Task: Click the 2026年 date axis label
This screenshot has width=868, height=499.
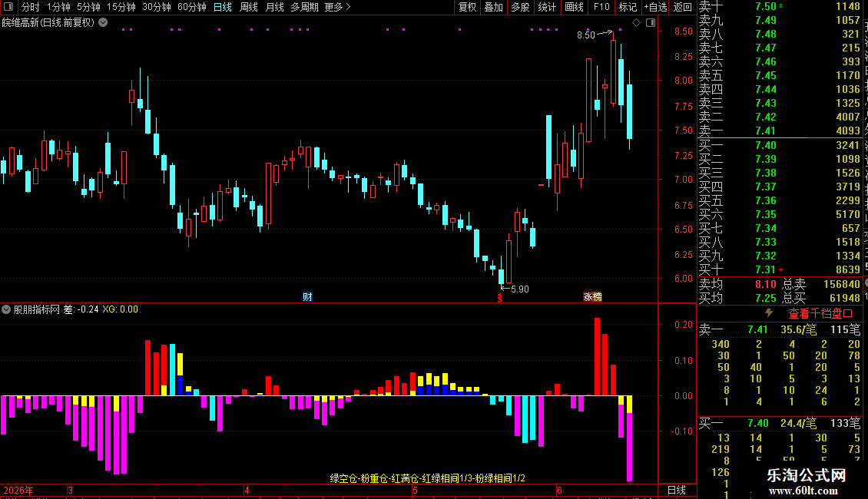Action: click(18, 490)
